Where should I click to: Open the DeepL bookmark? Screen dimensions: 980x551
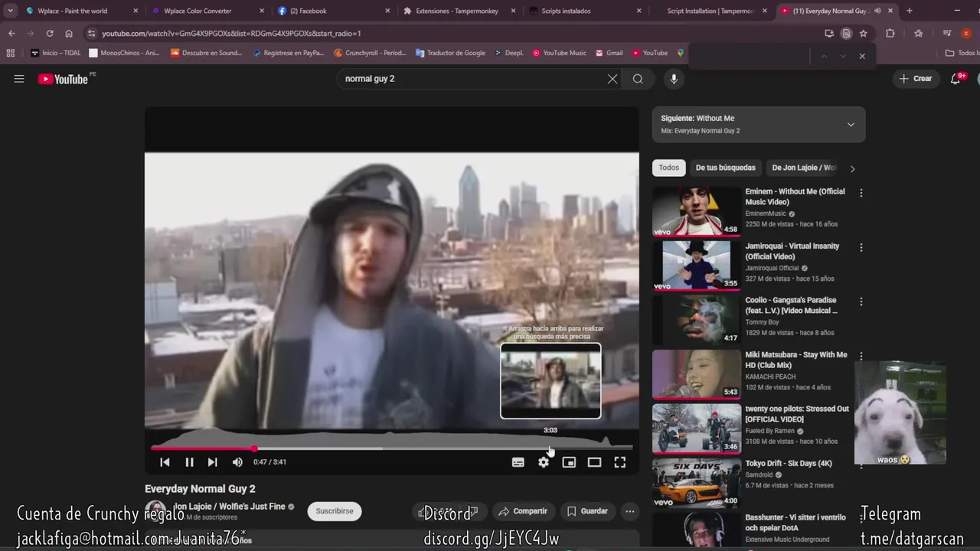[x=509, y=53]
